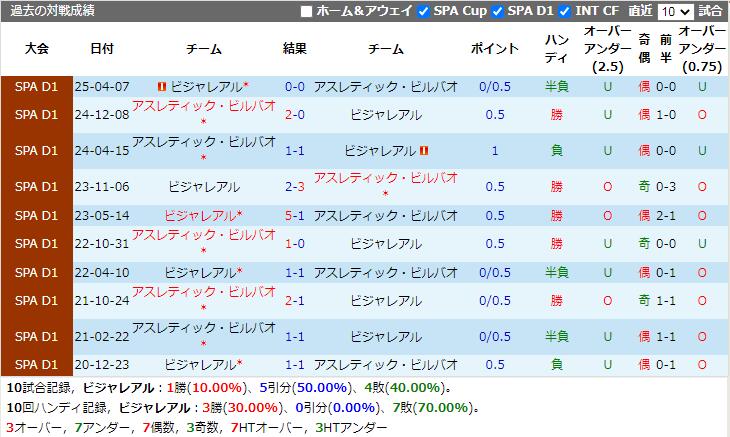Click the 10試合記録 summary line for ビジャレアル
Screen dimensions: 730x437
229,388
